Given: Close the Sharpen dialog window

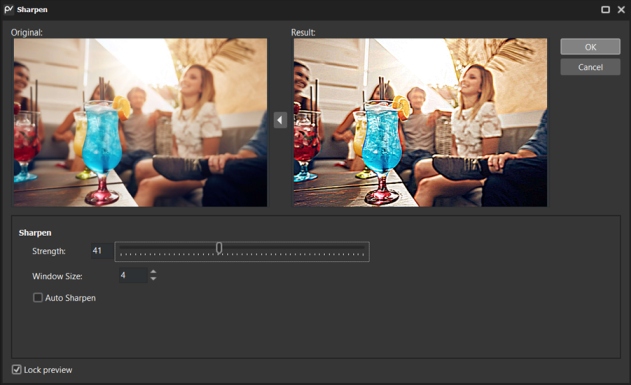Looking at the screenshot, I should tap(621, 9).
